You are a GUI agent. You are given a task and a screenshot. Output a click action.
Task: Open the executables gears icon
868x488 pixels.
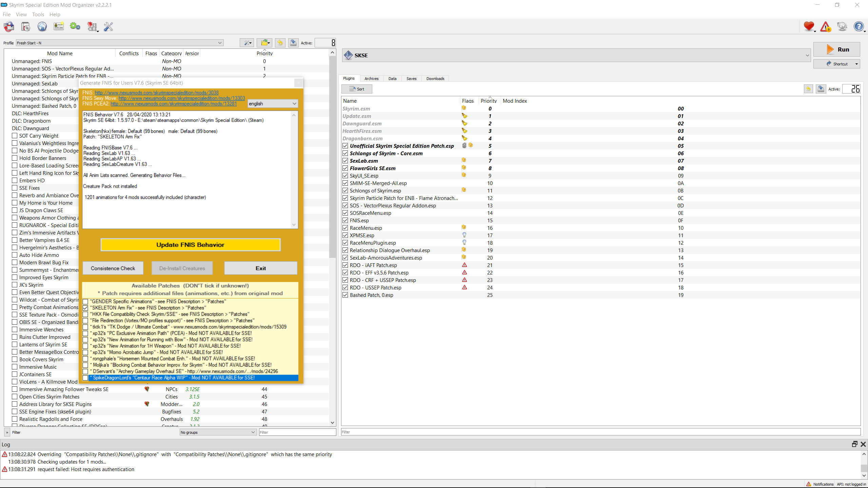click(x=75, y=26)
